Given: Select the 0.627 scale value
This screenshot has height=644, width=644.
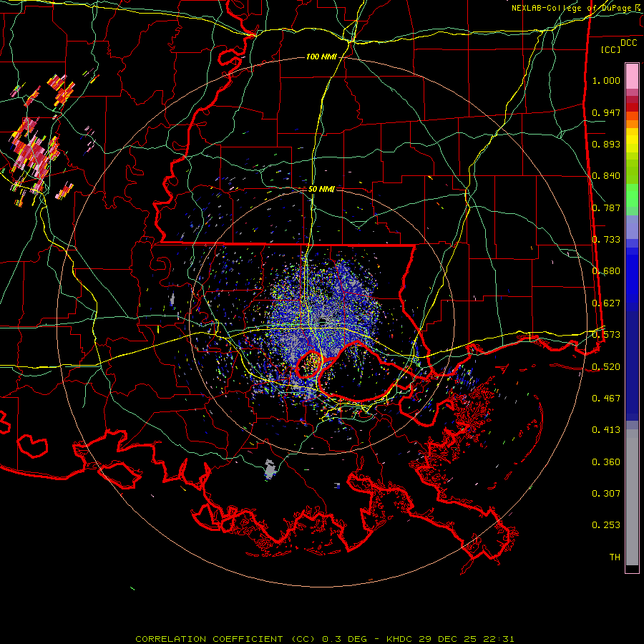Looking at the screenshot, I should (x=606, y=303).
